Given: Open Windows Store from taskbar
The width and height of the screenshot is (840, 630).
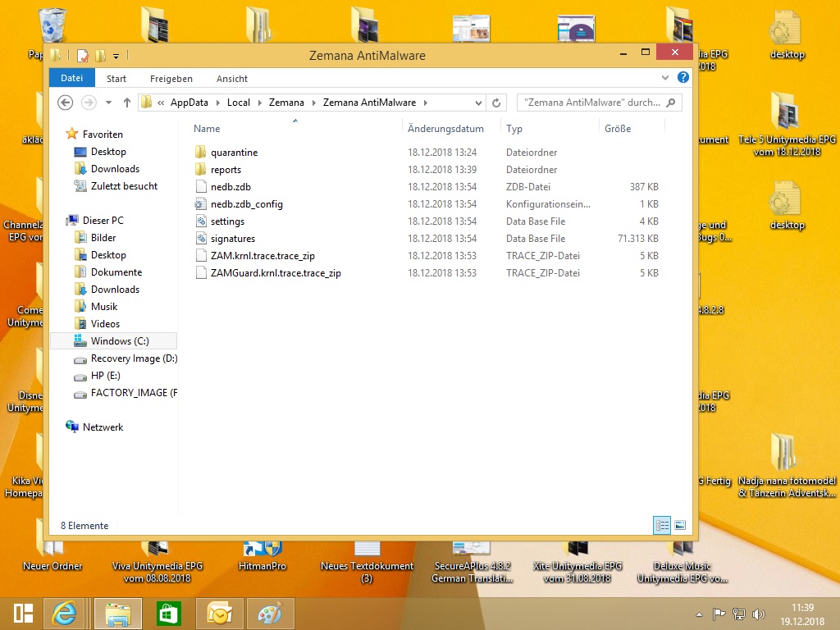Looking at the screenshot, I should click(x=169, y=614).
